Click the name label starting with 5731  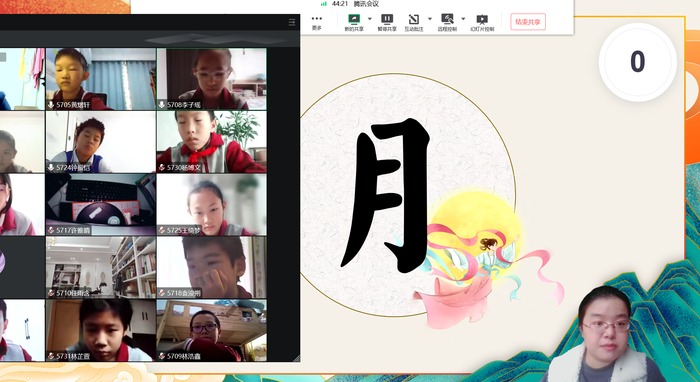[x=73, y=357]
